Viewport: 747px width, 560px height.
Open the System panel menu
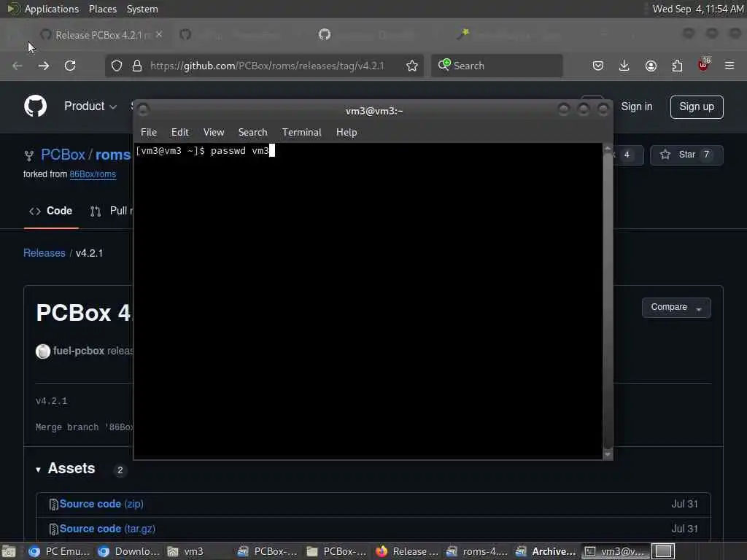(142, 9)
